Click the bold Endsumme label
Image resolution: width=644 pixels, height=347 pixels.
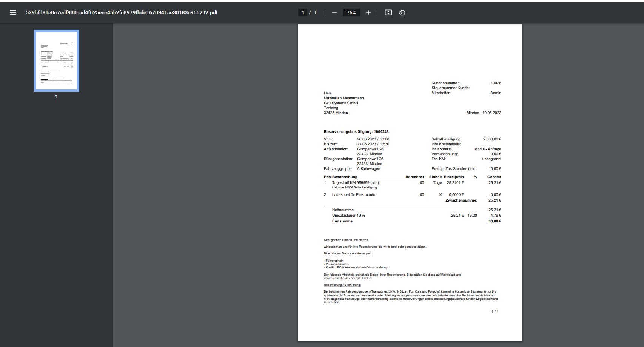[x=342, y=221]
